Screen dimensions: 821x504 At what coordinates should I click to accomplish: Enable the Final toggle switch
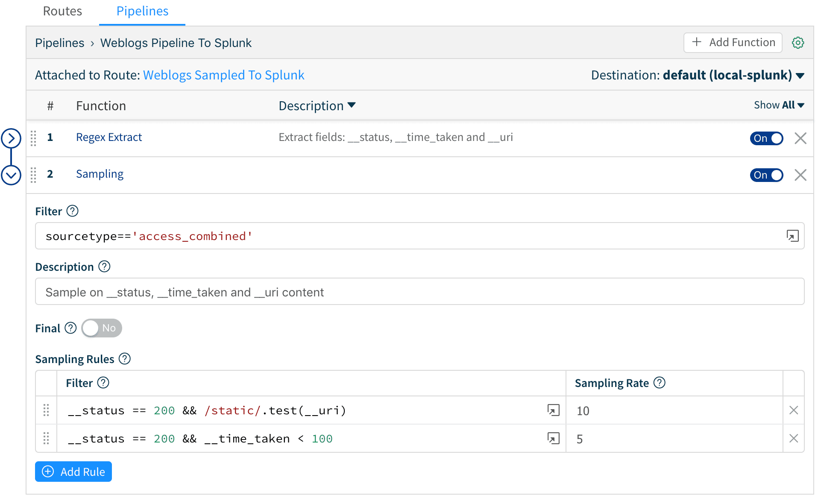tap(102, 328)
